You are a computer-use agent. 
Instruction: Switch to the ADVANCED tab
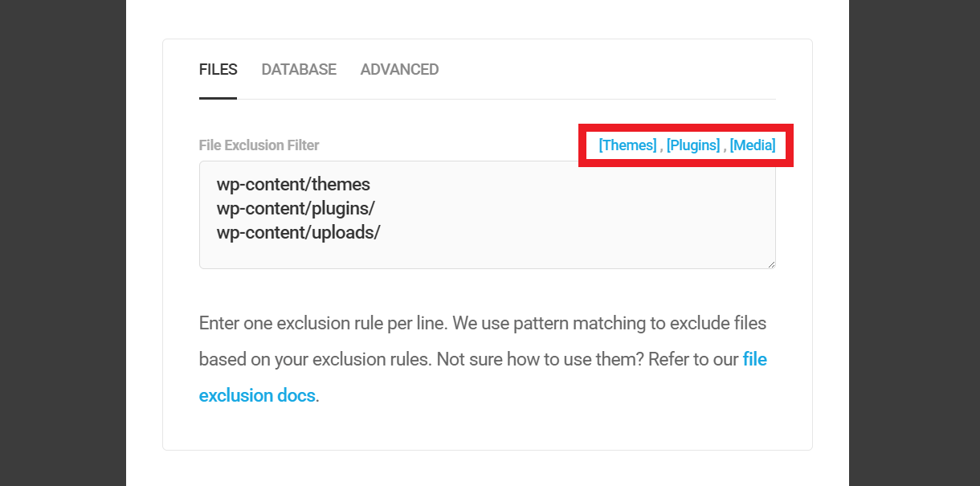[399, 69]
